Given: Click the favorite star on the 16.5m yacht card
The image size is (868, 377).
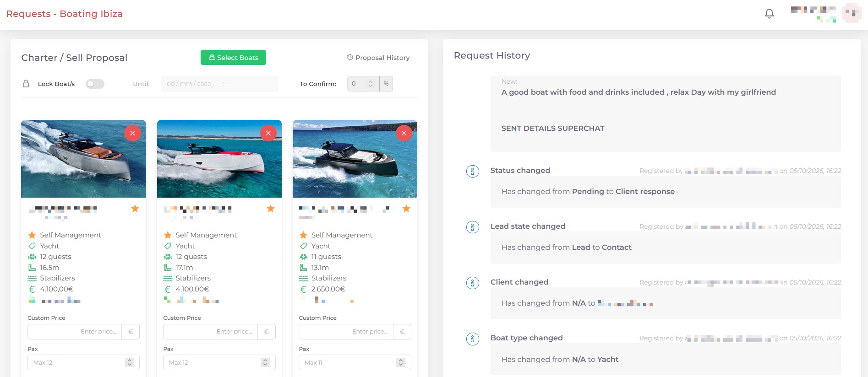Looking at the screenshot, I should click(x=135, y=209).
